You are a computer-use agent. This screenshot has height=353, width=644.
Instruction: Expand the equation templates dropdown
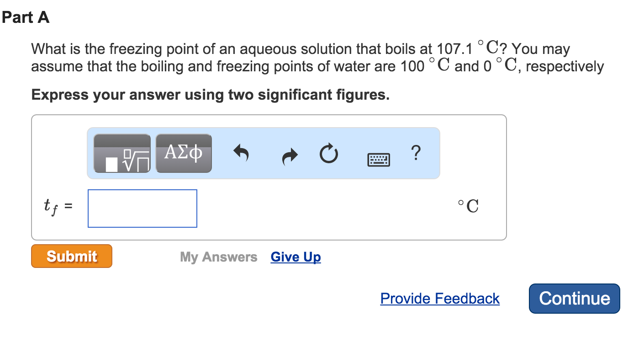coord(122,153)
